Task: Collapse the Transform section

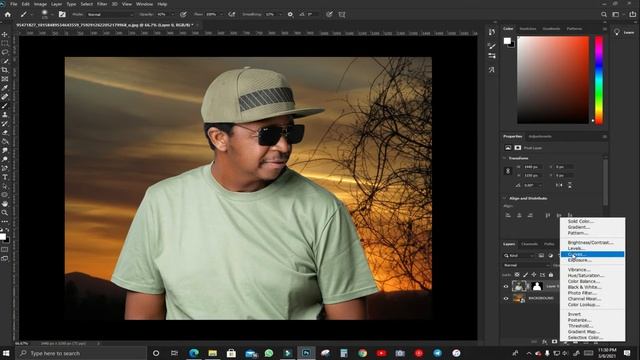Action: coord(504,158)
